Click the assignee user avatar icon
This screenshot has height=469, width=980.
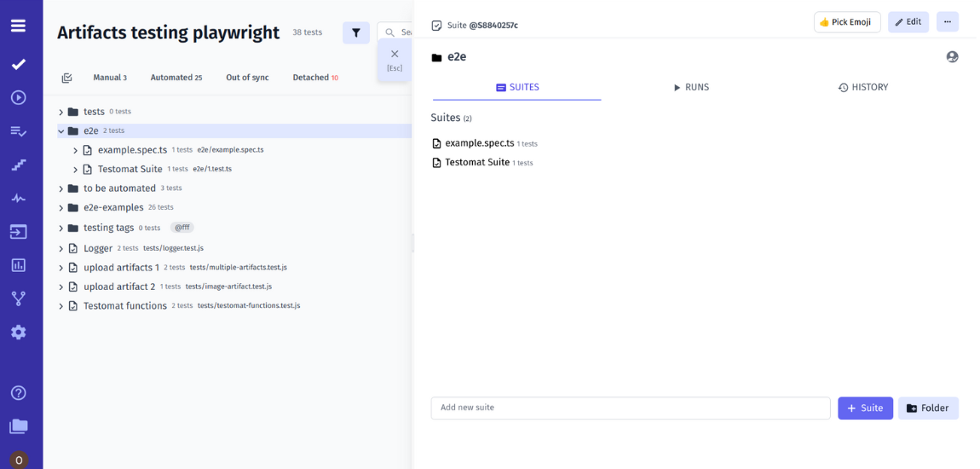[952, 57]
